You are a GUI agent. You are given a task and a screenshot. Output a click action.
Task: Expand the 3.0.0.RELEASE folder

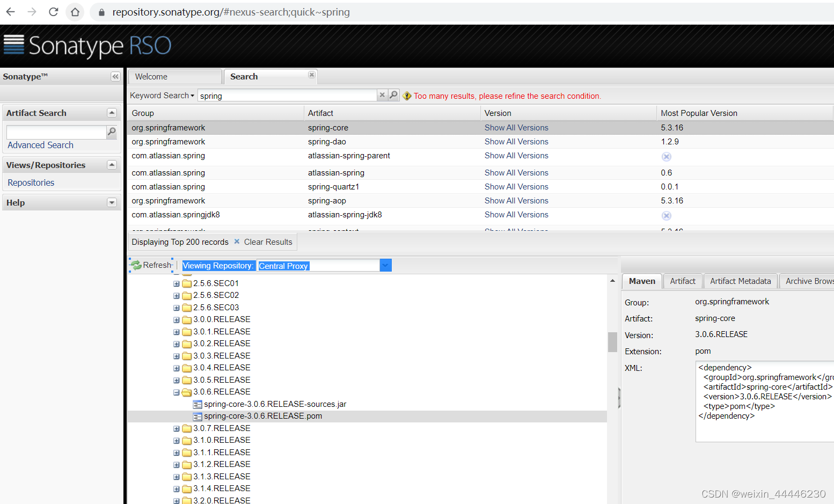pyautogui.click(x=176, y=320)
